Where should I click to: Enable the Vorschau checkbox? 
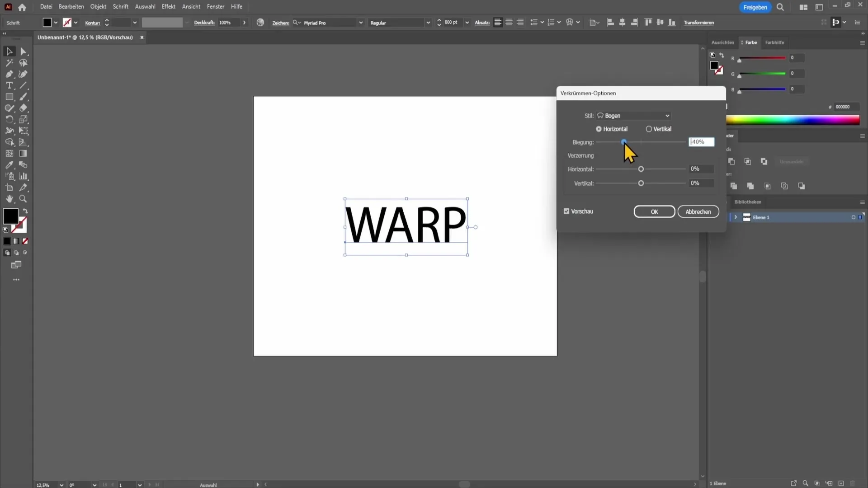[x=567, y=211]
